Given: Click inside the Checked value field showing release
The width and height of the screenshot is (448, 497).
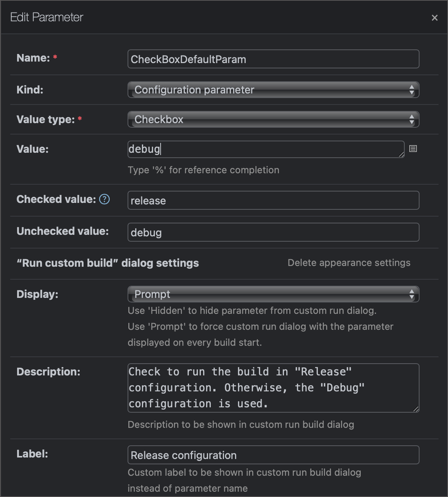Looking at the screenshot, I should [273, 200].
